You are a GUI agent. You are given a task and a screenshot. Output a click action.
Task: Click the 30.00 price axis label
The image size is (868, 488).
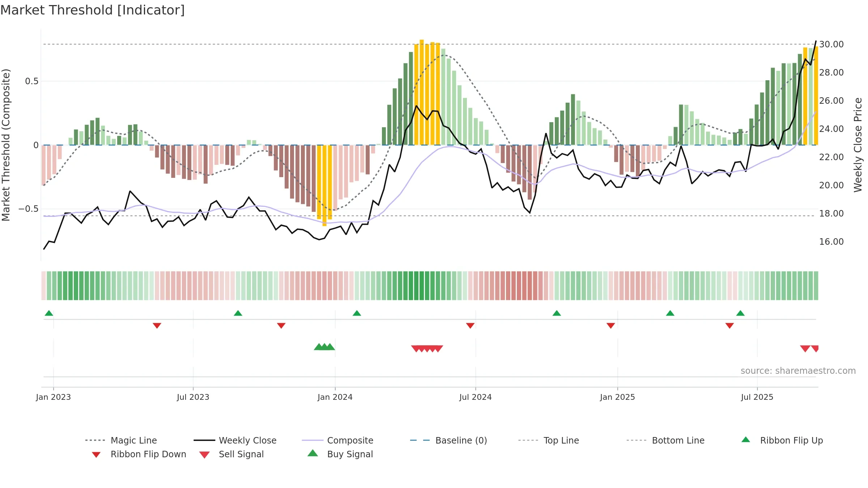click(831, 44)
